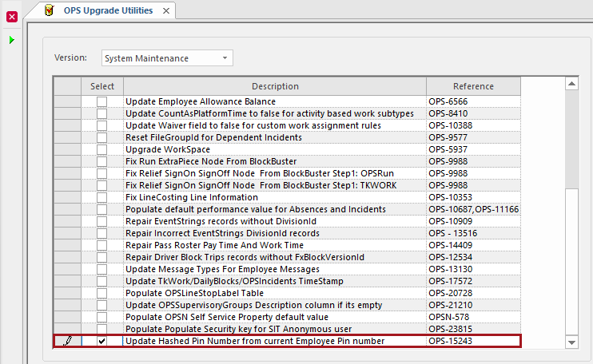Check Fix Relief SignOn OPSRun checkbox
Image resolution: width=593 pixels, height=364 pixels.
coord(101,173)
